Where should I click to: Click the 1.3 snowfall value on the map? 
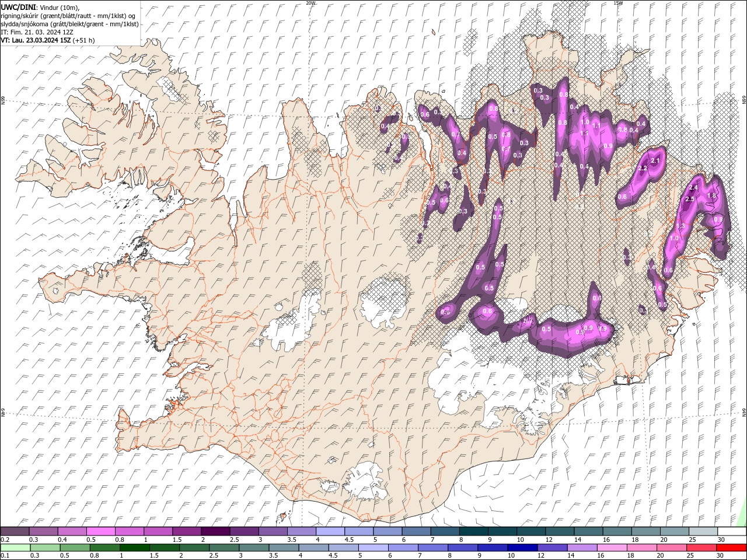(680, 226)
